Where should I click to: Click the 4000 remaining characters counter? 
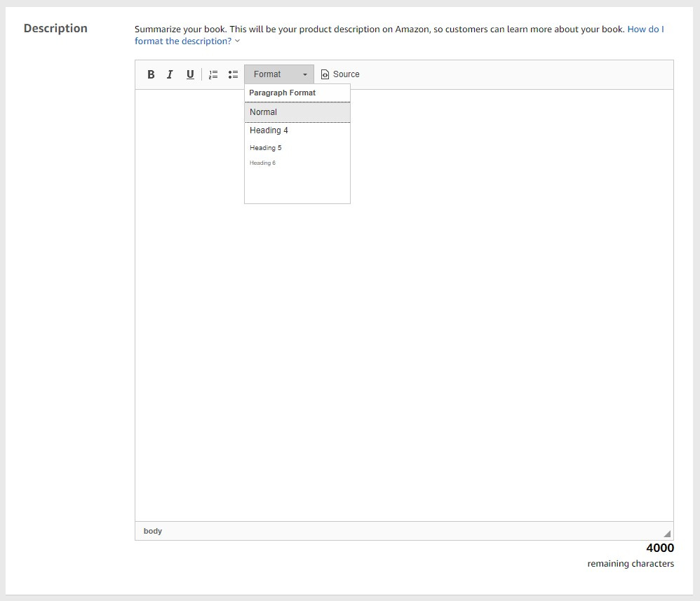coord(660,548)
